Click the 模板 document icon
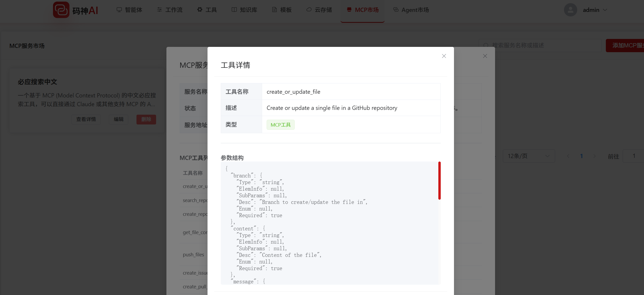This screenshot has width=644, height=295. tap(274, 10)
